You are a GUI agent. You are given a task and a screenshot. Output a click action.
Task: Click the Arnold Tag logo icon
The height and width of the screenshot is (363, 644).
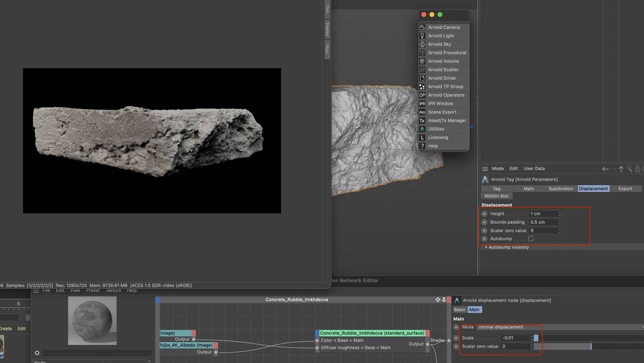coord(485,179)
